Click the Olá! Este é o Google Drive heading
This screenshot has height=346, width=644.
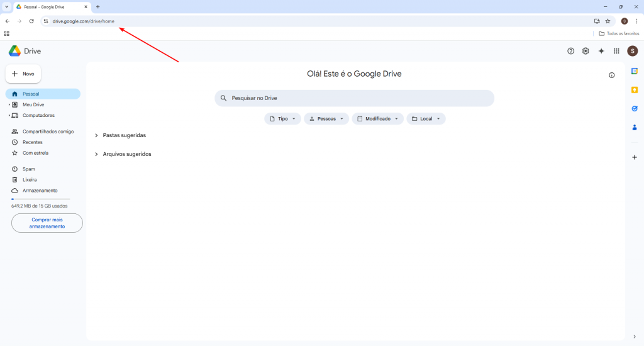click(x=354, y=74)
